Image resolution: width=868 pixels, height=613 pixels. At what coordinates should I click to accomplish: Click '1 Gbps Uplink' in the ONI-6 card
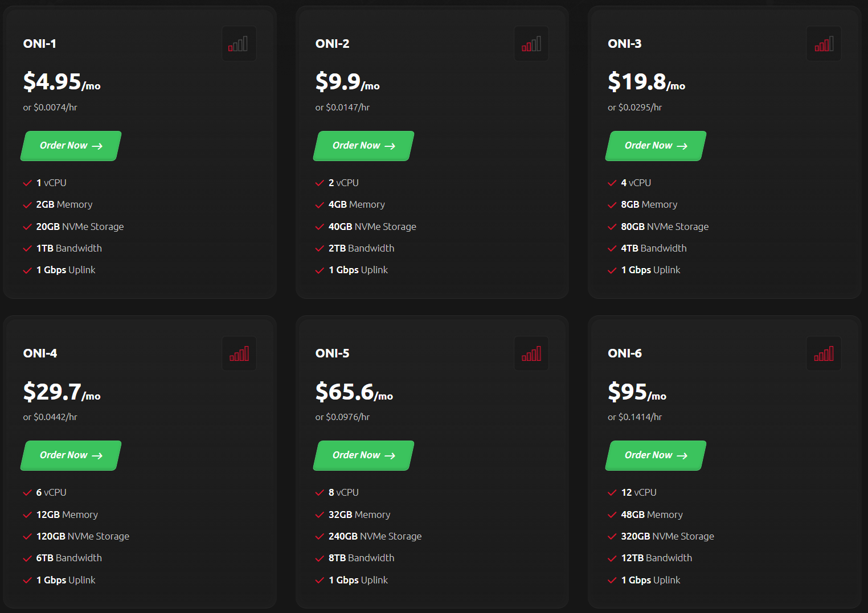(651, 581)
